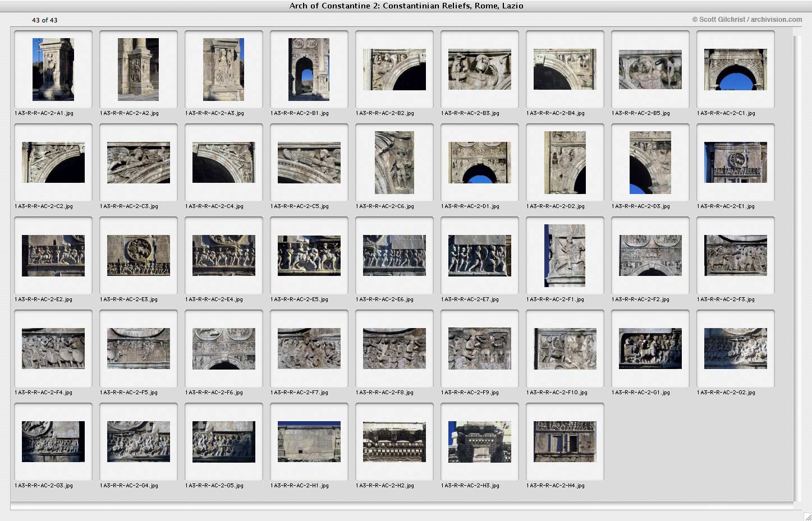Screen dimensions: 812x521
Task: Select thumbnail 1A3-R-R-AC-2-F5.jpg
Action: [139, 349]
